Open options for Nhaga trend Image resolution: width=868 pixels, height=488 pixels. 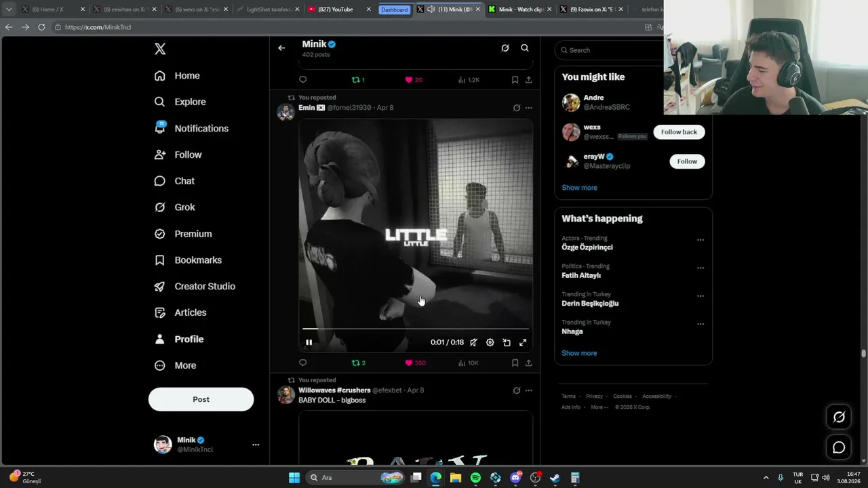click(x=701, y=324)
